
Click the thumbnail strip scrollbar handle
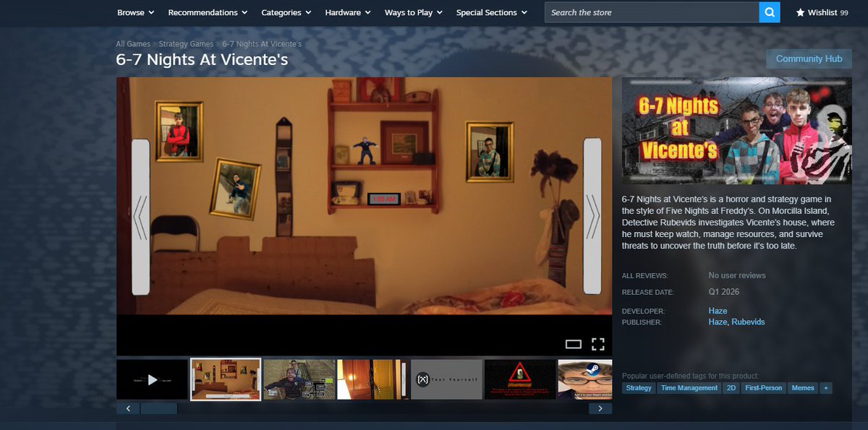point(158,408)
